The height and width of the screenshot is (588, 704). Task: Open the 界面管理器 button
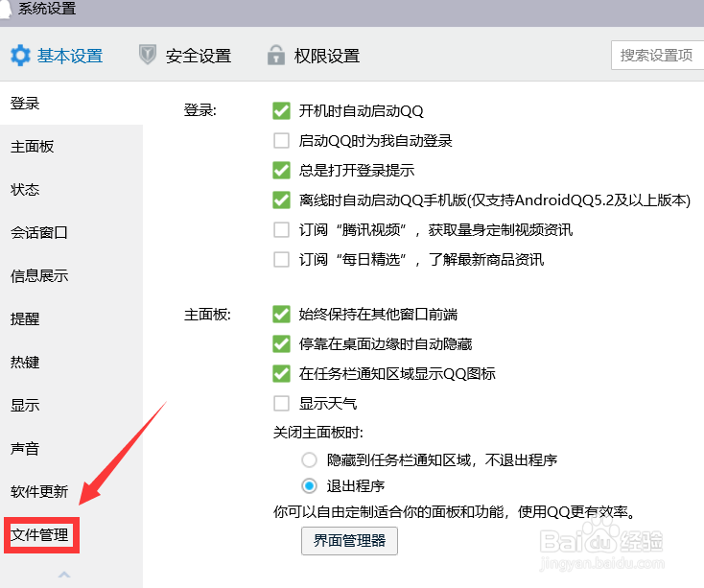tap(349, 540)
